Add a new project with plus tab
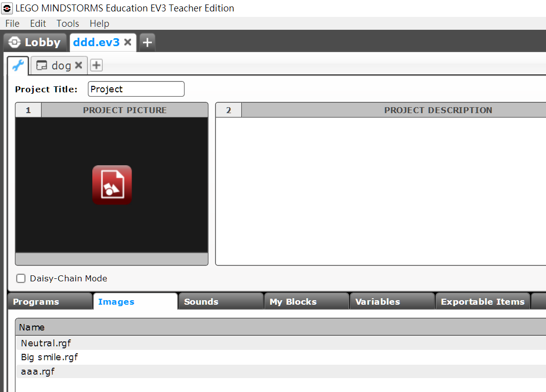This screenshot has width=546, height=392. tap(147, 43)
